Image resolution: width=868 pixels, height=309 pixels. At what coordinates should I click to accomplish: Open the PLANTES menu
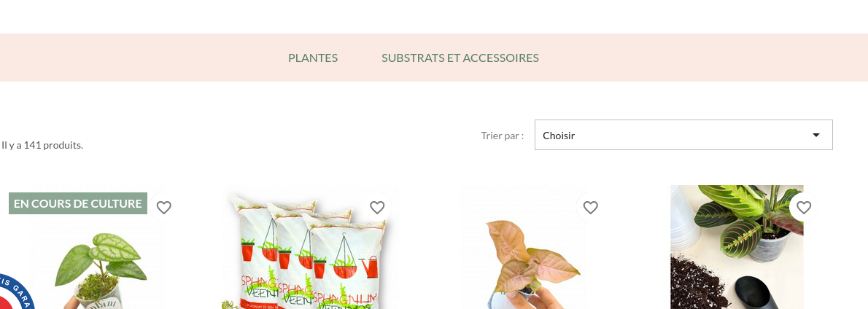[313, 58]
